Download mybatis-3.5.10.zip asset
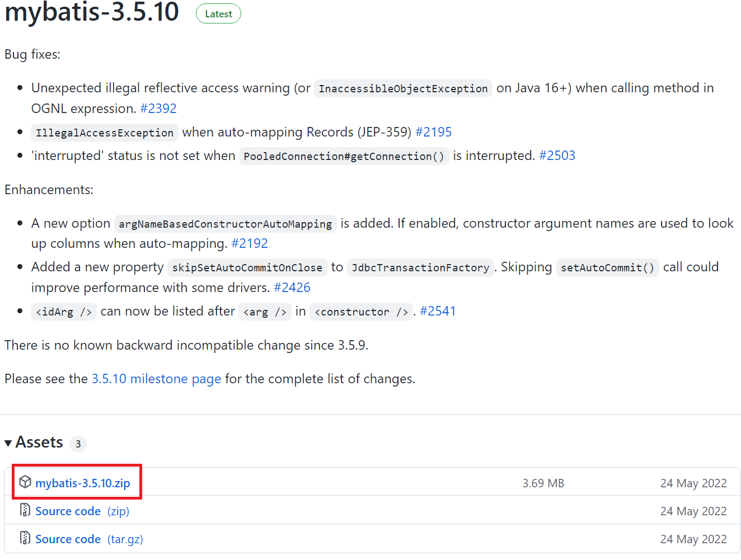Viewport: 741px width, 560px height. pos(83,483)
